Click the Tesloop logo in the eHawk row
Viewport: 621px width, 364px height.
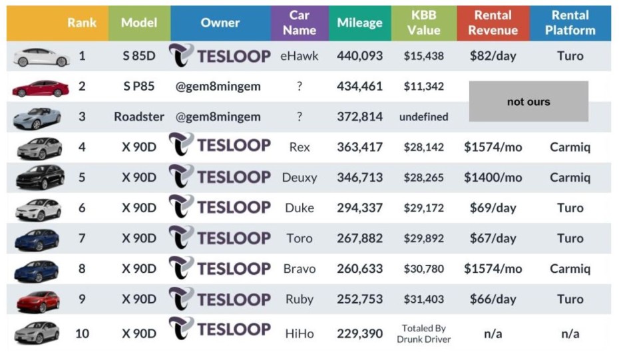[220, 56]
